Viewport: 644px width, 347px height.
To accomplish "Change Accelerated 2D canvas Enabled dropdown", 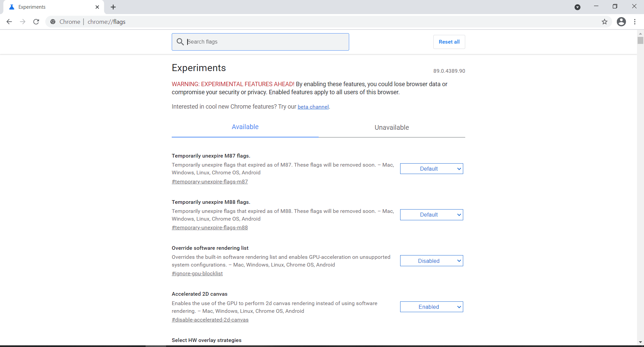I will point(431,307).
